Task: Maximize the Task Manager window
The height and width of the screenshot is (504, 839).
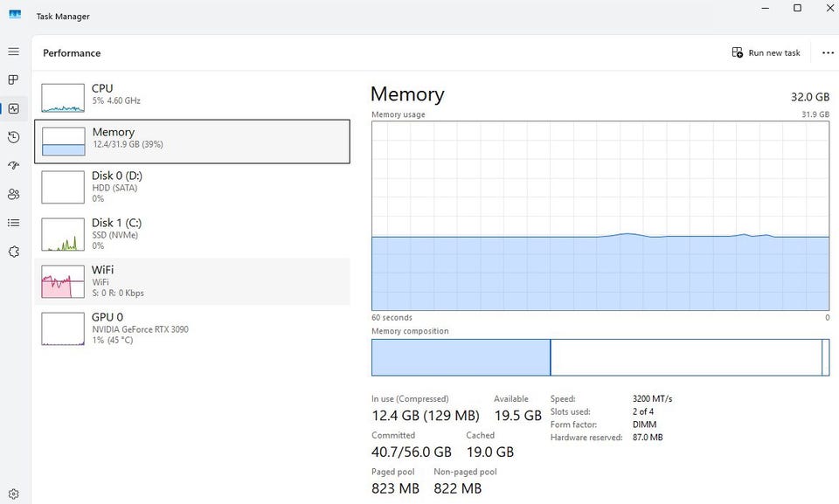Action: click(x=797, y=8)
